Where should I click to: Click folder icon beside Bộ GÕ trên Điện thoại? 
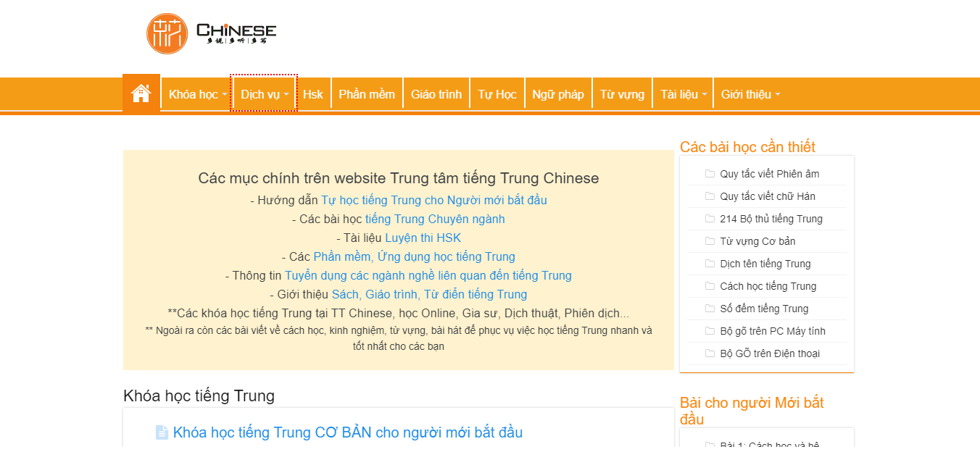point(710,353)
